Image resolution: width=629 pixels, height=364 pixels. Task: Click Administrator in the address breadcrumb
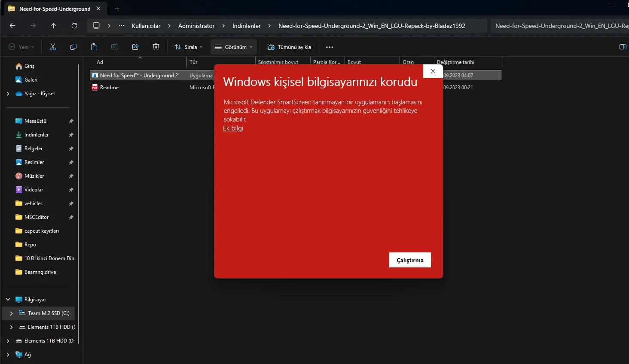tap(196, 26)
